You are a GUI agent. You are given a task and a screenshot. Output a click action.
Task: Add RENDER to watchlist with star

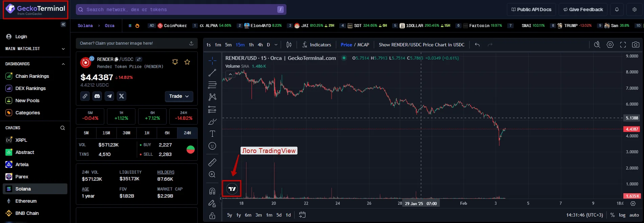click(x=187, y=62)
